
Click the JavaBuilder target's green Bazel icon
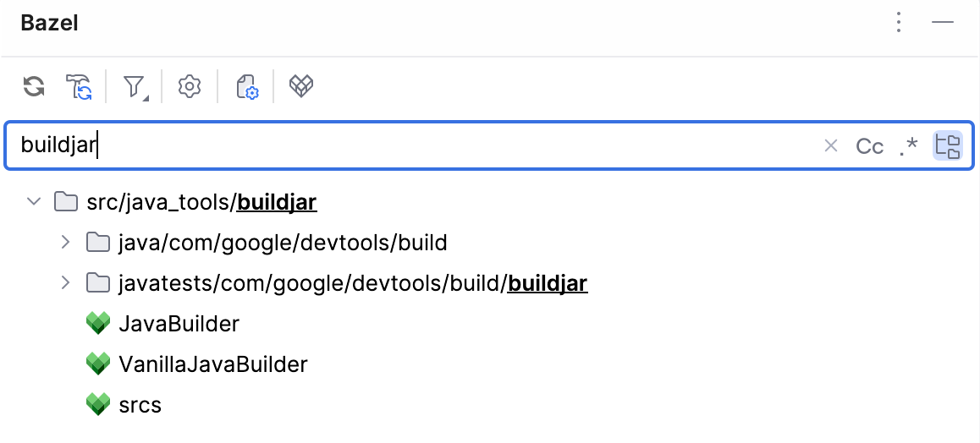99,324
